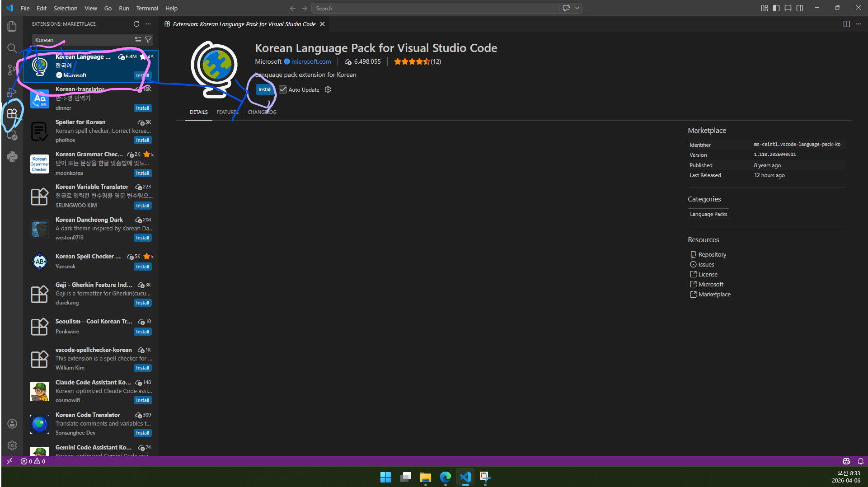
Task: Open the Manage gear in activity bar
Action: point(12,445)
